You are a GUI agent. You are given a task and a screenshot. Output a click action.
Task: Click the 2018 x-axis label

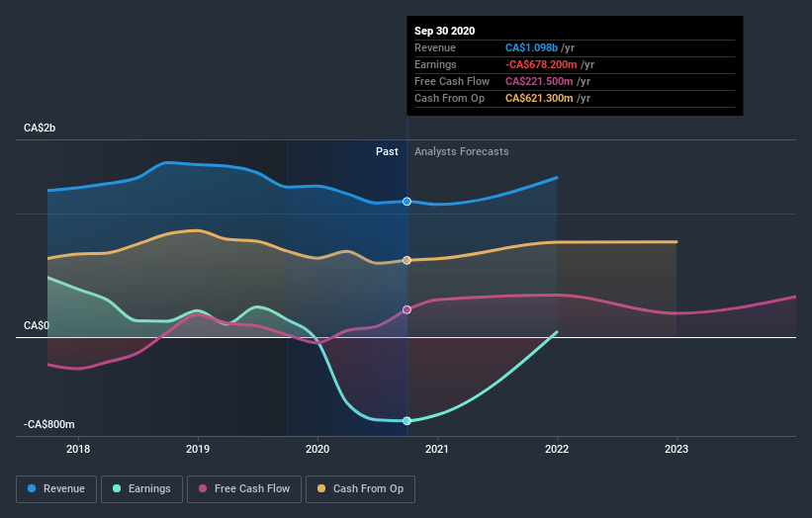tap(78, 449)
